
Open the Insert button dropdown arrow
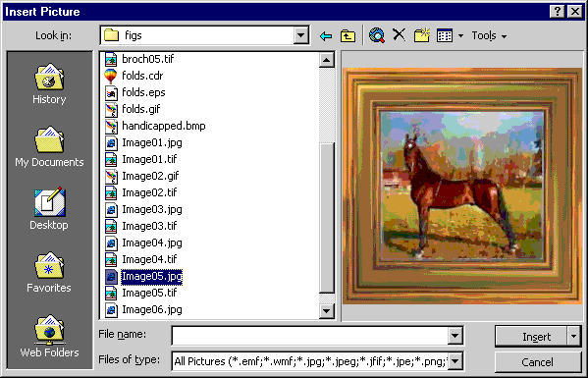573,337
